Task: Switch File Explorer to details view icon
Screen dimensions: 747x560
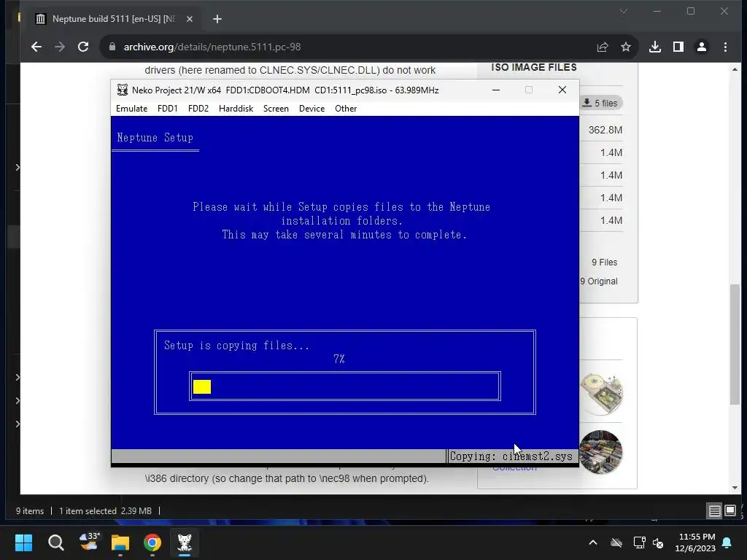Action: coord(715,511)
